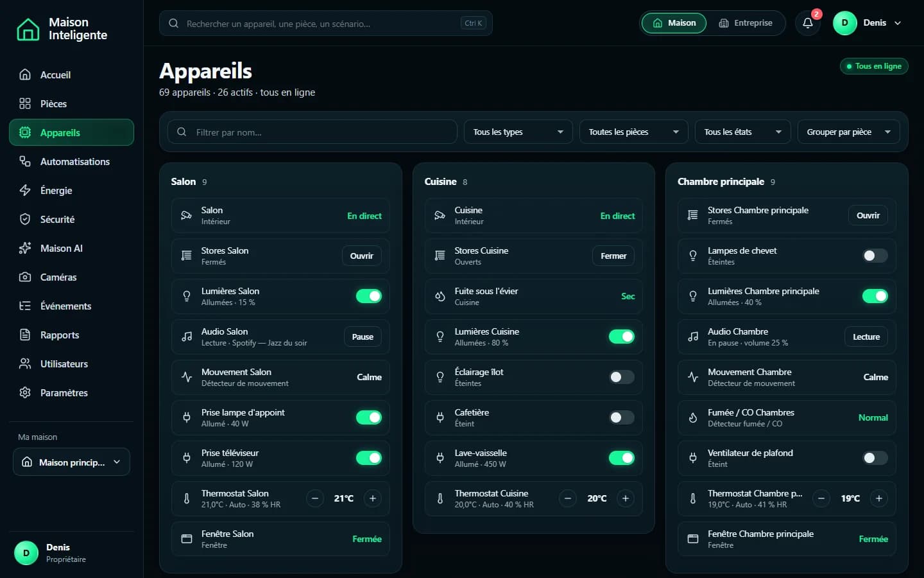Click the window icon for Fenêtre Salon
Viewport: 924px width, 578px height.
[x=187, y=539]
